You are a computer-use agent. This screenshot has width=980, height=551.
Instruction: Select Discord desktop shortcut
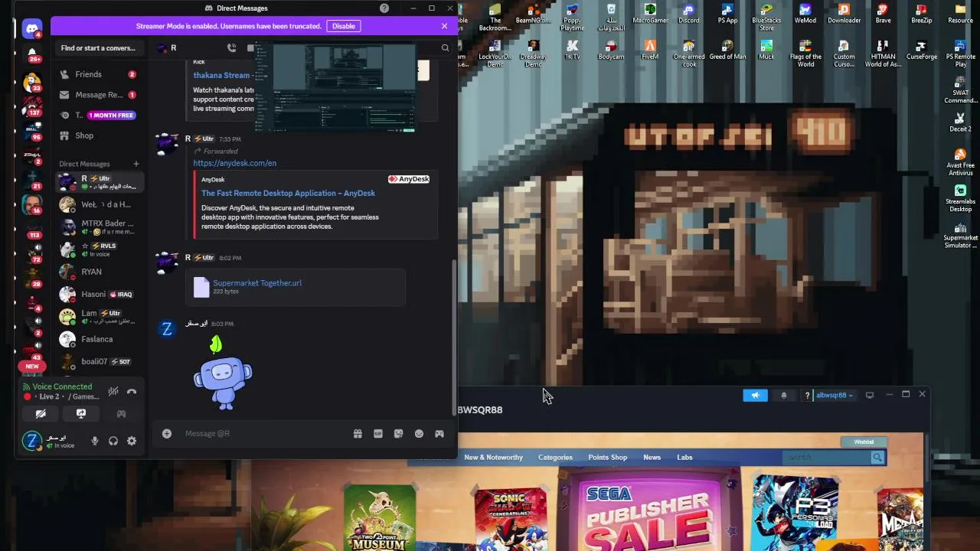(x=688, y=14)
